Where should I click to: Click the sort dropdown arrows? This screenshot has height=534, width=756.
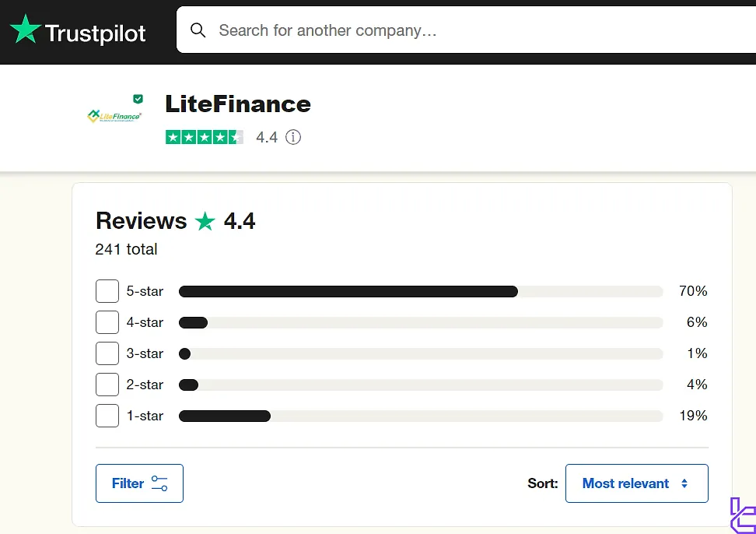684,483
